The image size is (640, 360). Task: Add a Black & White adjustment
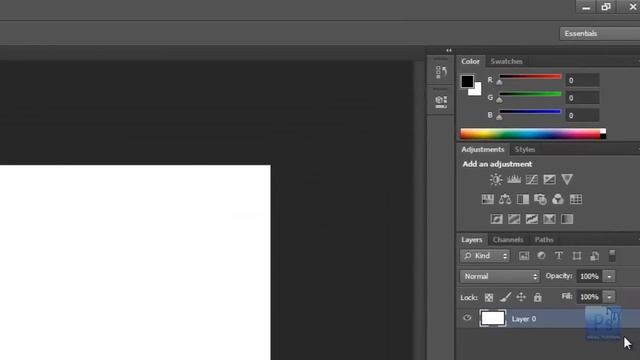tap(523, 199)
